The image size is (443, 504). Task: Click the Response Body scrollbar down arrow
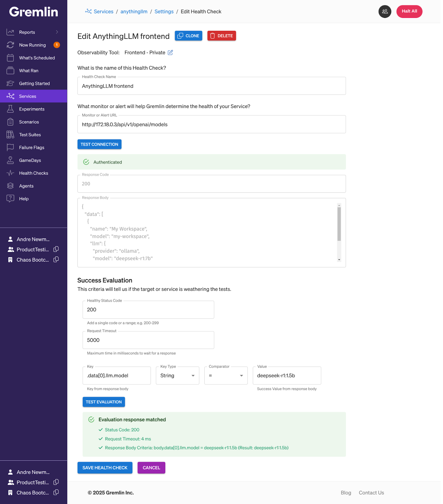click(x=339, y=260)
